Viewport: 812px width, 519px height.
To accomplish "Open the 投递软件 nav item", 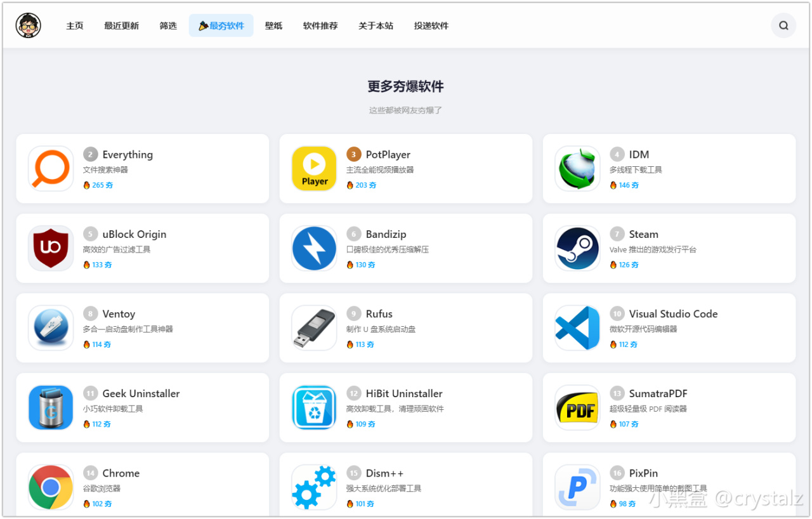I will click(431, 26).
